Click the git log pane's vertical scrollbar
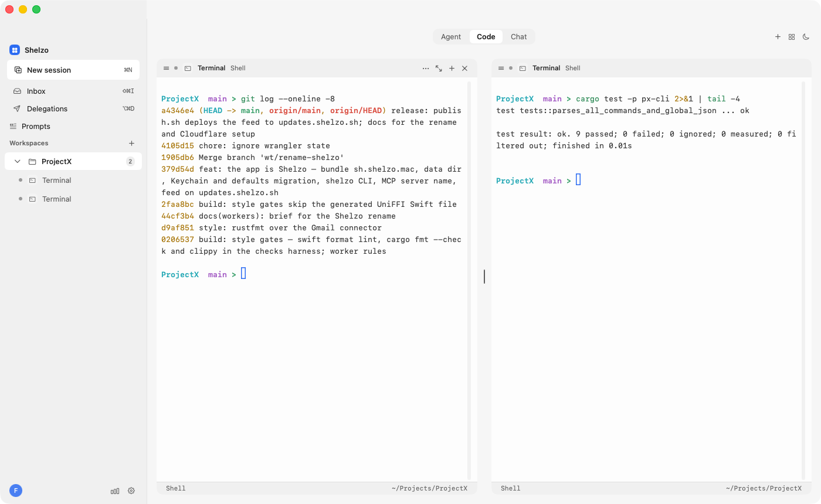821x504 pixels. click(469, 280)
